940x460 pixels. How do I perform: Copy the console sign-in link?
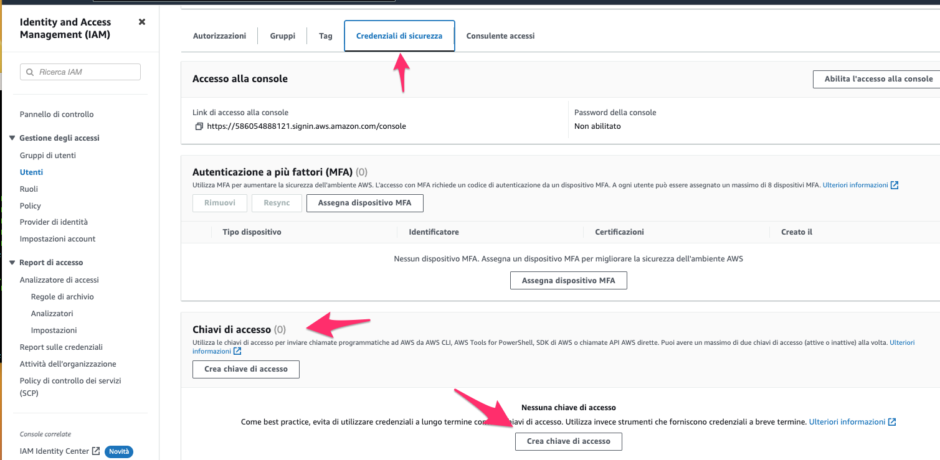[199, 127]
